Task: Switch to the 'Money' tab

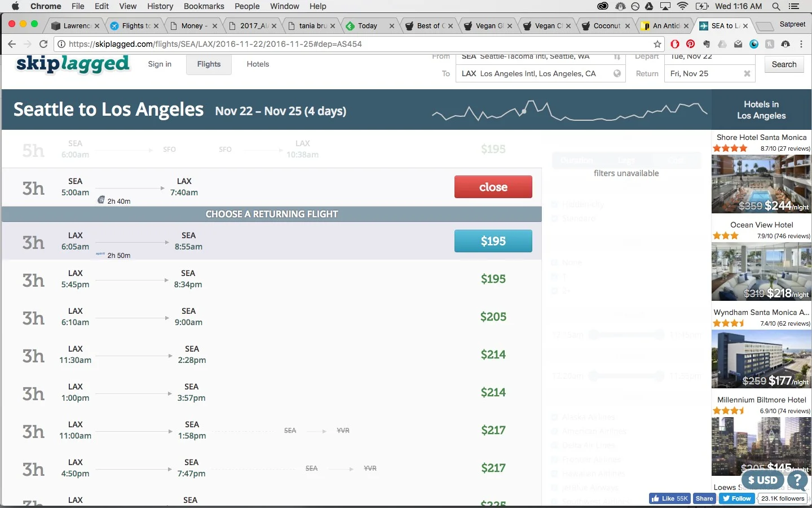Action: (x=192, y=26)
